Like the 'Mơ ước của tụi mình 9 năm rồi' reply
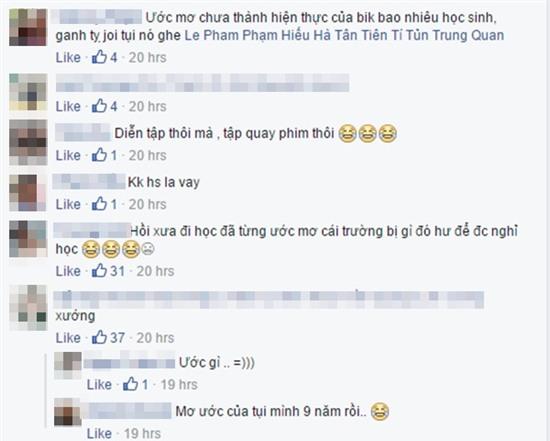The image size is (550, 441). tap(99, 434)
